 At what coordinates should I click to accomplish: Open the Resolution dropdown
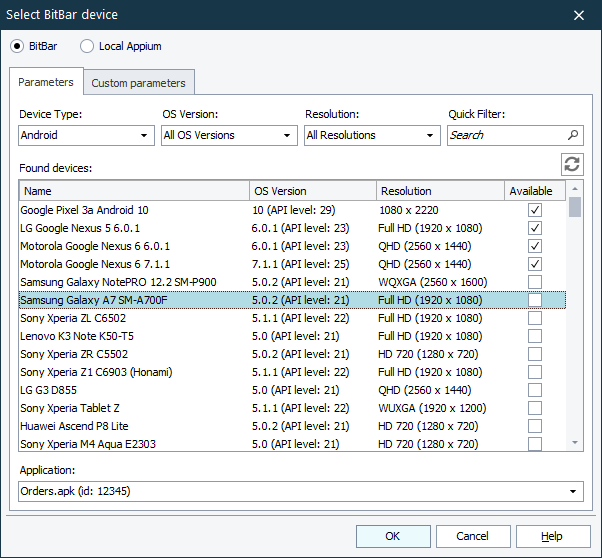click(x=372, y=135)
